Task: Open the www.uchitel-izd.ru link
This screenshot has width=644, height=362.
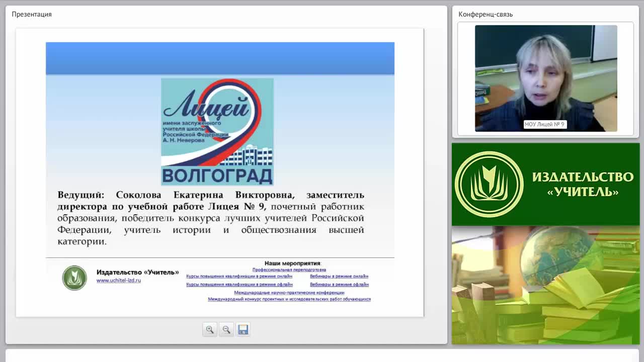Action: tap(119, 281)
